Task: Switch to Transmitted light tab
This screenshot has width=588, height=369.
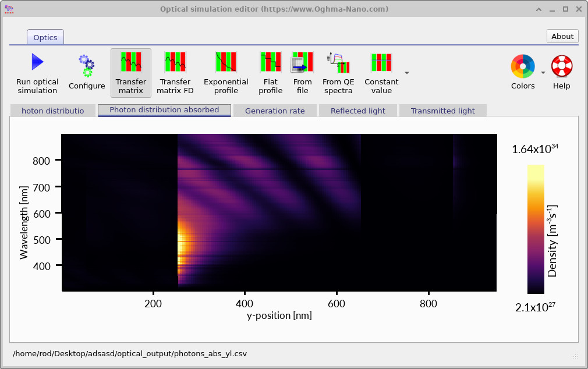Action: tap(443, 111)
